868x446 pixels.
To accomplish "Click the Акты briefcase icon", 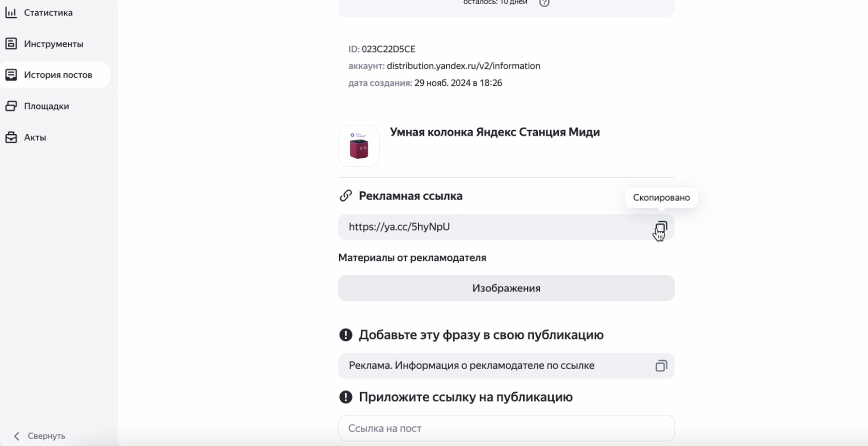I will (x=11, y=137).
